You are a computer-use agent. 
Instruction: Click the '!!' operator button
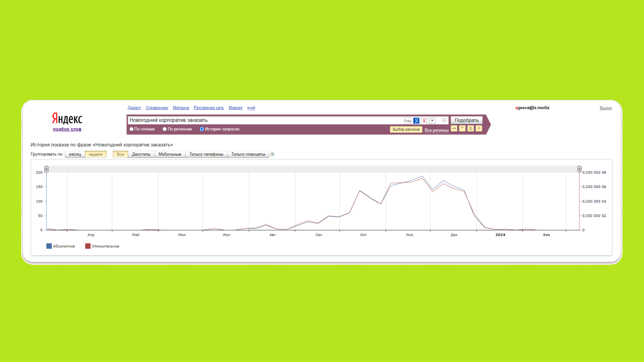(x=479, y=128)
